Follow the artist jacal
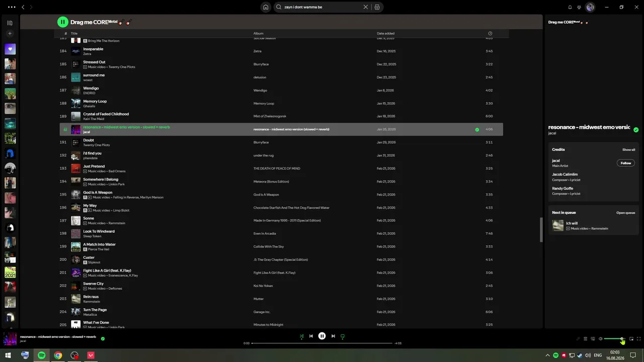644x362 pixels. [x=626, y=163]
